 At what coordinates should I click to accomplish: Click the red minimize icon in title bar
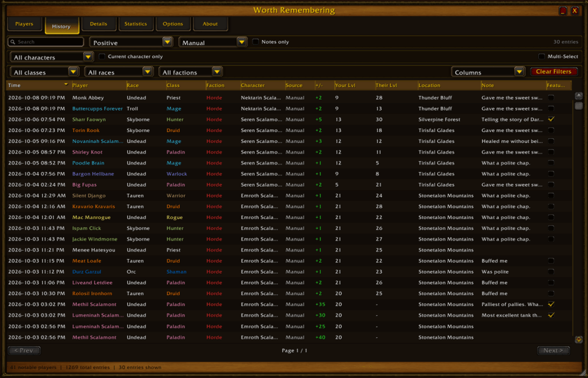pos(562,11)
